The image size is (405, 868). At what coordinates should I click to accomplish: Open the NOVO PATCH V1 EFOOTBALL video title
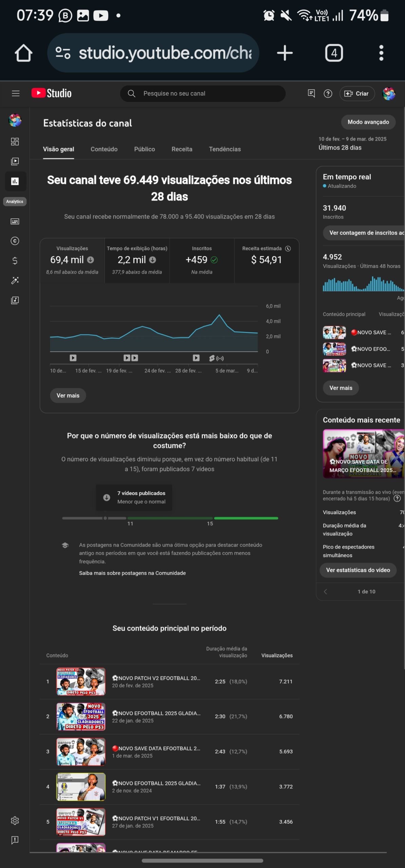[x=156, y=818]
